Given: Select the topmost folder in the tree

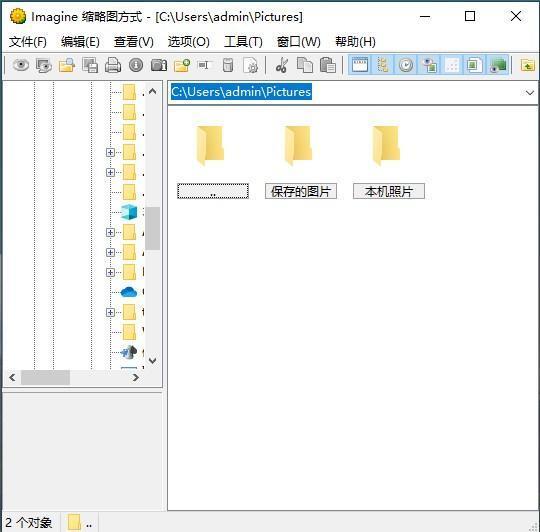Looking at the screenshot, I should coord(129,92).
